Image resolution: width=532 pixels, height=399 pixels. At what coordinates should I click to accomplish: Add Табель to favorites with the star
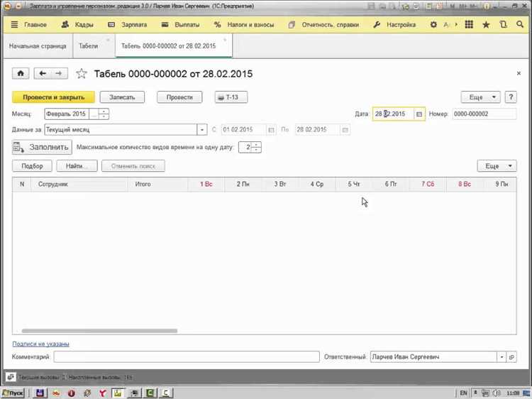82,74
